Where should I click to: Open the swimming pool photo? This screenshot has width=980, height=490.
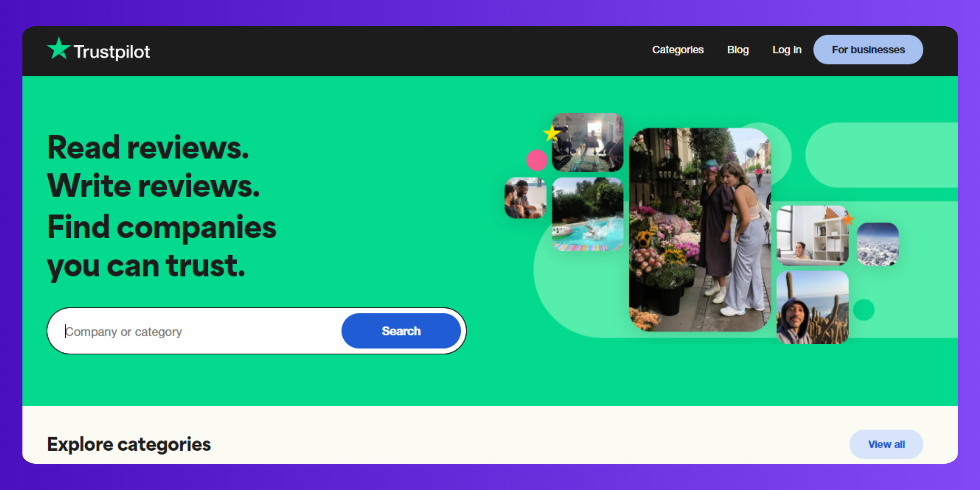(588, 214)
